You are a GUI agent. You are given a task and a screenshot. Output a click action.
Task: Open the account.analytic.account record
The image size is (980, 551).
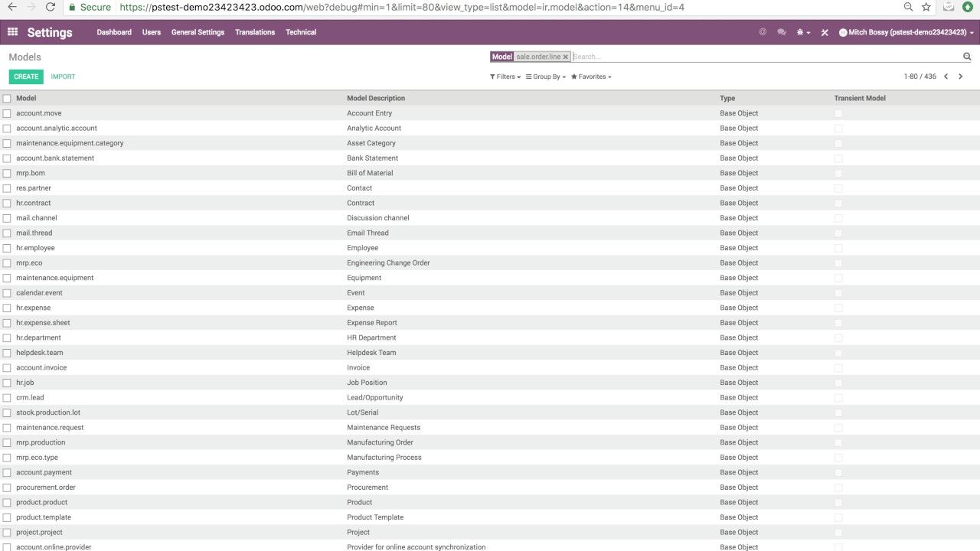(57, 129)
